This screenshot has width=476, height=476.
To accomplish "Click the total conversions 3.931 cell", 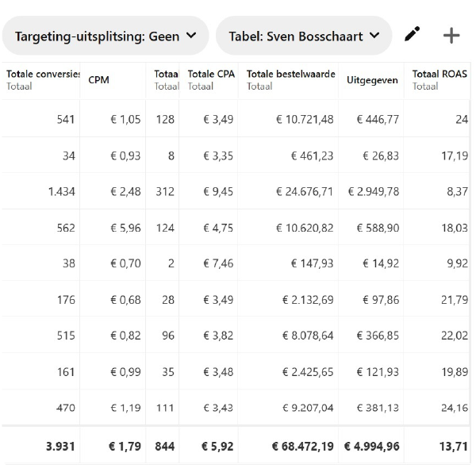I will point(60,446).
